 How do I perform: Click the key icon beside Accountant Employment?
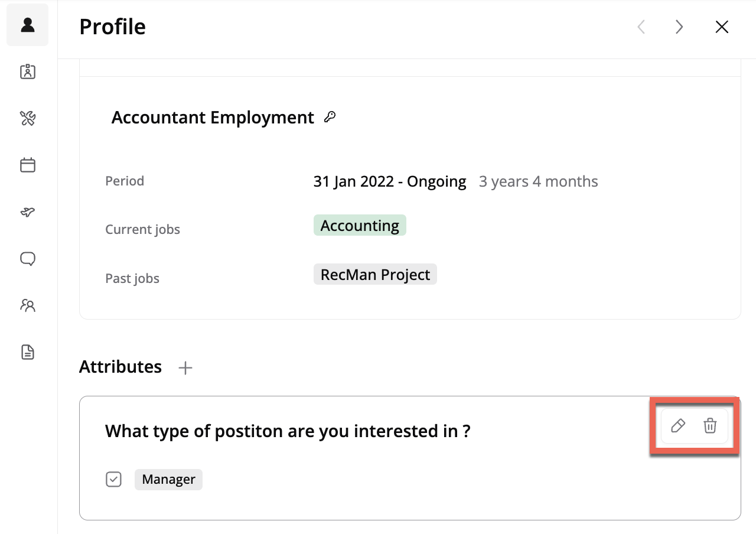click(330, 117)
